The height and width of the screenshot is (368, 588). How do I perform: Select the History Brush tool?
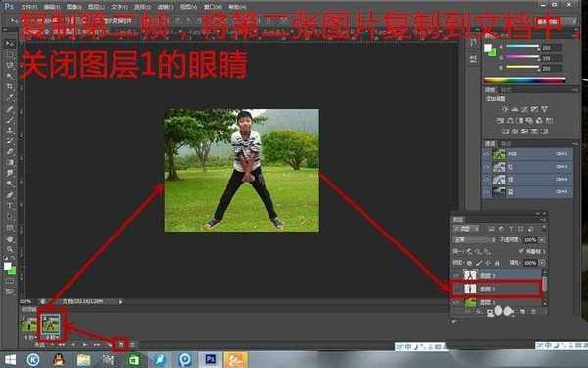[10, 141]
